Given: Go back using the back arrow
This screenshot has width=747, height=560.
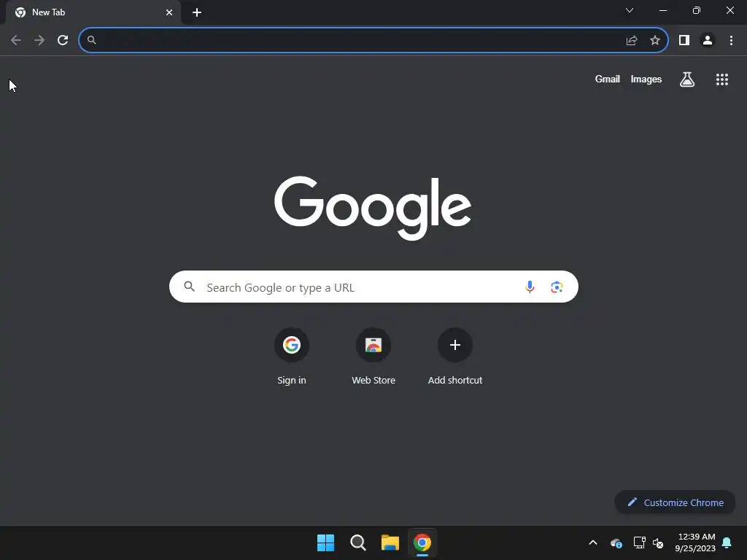Looking at the screenshot, I should [x=16, y=40].
